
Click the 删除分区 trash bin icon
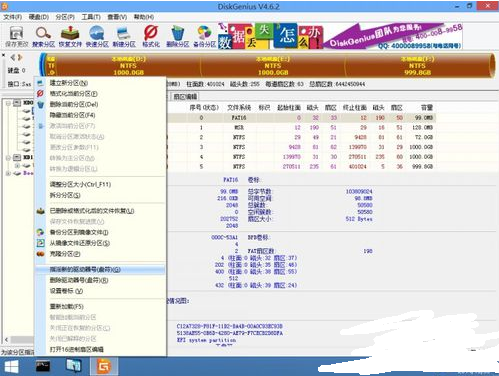(x=178, y=36)
